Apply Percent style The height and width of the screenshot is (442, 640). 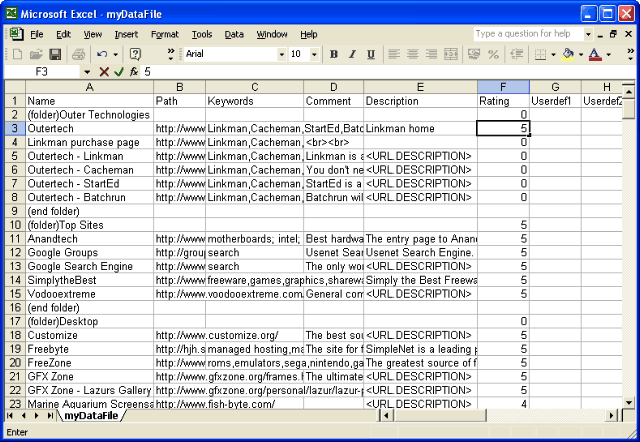(493, 54)
